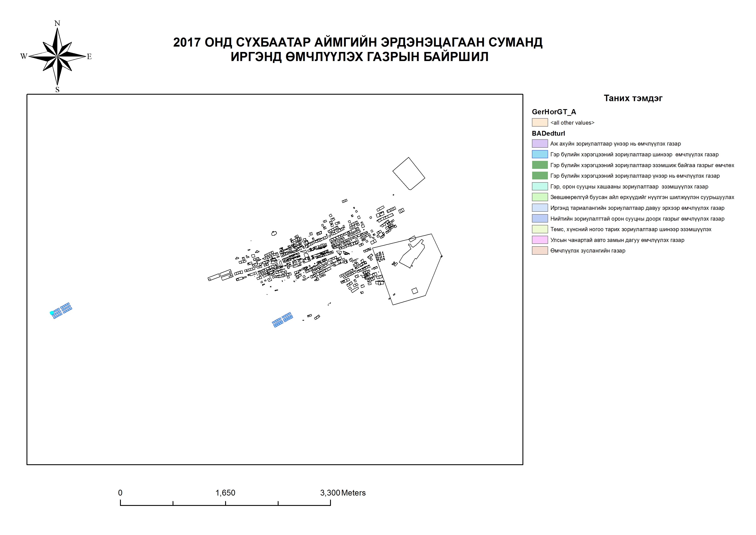Image resolution: width=756 pixels, height=535 pixels.
Task: Click the pale blue swatch for 'Иргэнд тариалангийн'
Action: pos(540,208)
